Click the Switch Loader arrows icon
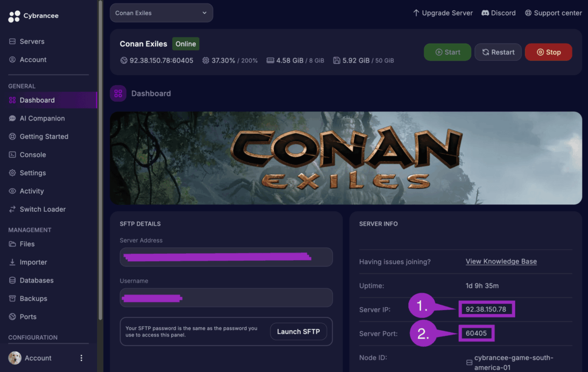This screenshot has width=588, height=372. (13, 209)
